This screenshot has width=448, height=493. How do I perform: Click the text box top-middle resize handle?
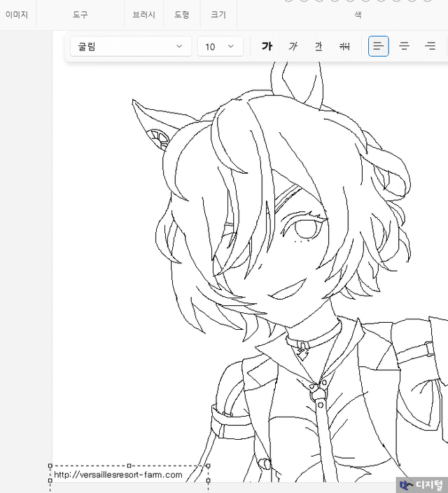coord(129,466)
